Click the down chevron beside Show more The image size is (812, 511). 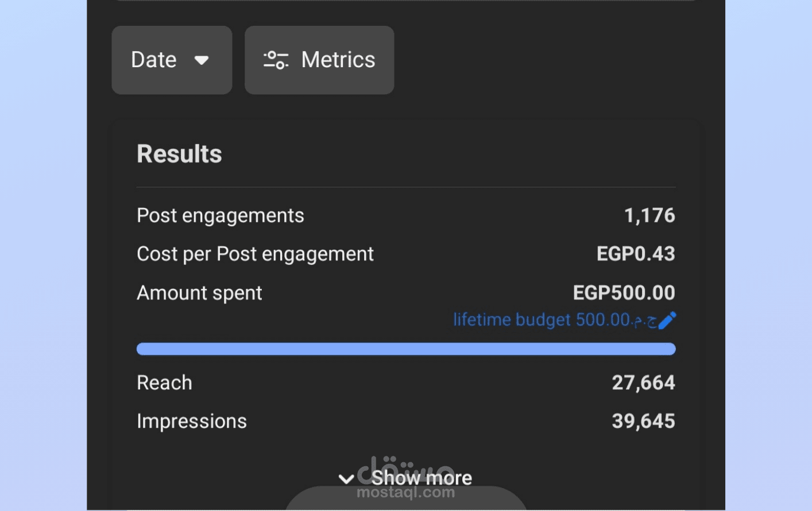pos(346,479)
